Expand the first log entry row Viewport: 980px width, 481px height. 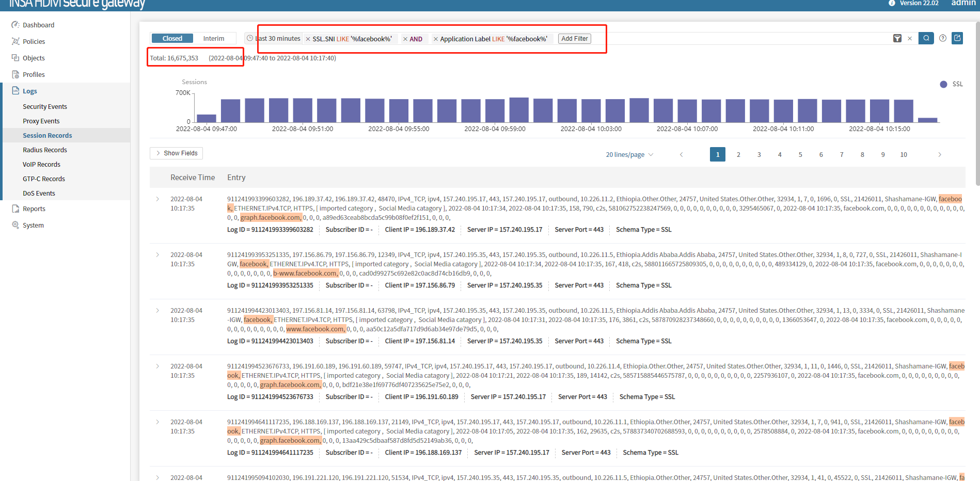[x=158, y=199]
